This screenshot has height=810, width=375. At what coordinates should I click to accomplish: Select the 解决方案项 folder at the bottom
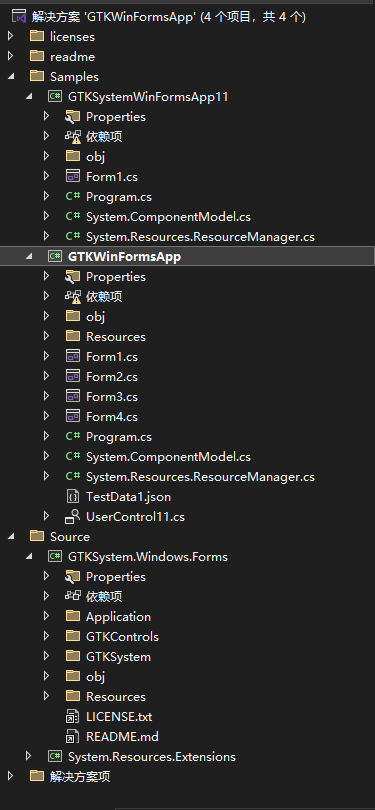[80, 776]
